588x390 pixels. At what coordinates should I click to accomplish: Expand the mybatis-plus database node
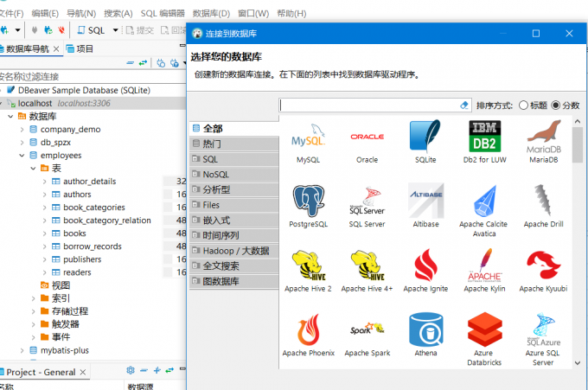point(22,350)
